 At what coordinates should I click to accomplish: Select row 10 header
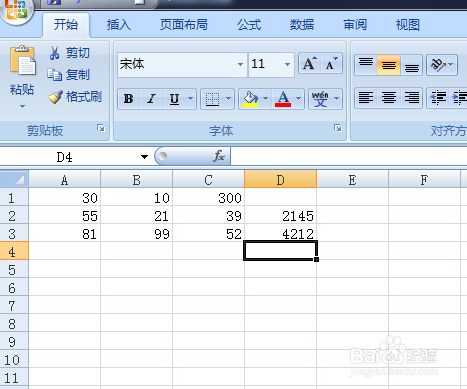pyautogui.click(x=14, y=360)
